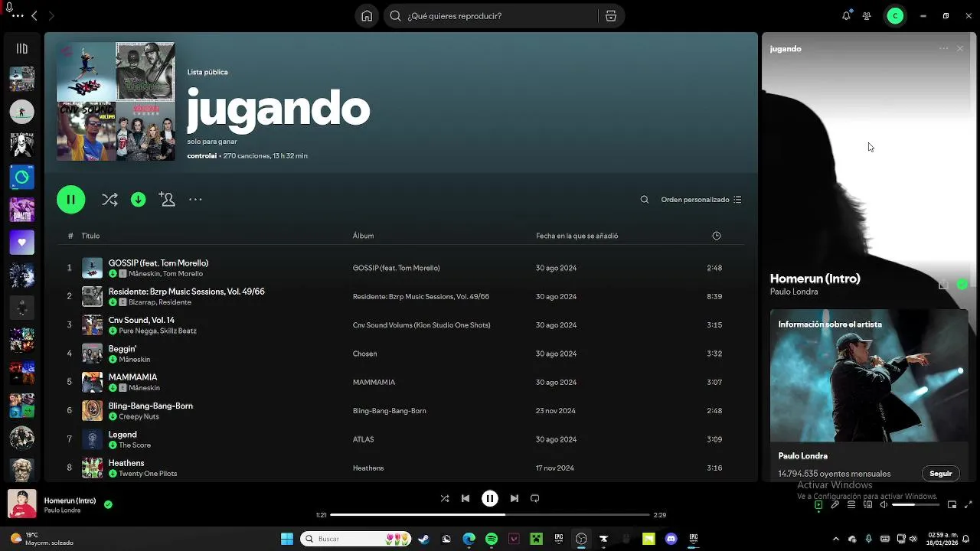
Task: Select the song GOSSIP (feat. Tom Morello)
Action: click(x=158, y=263)
